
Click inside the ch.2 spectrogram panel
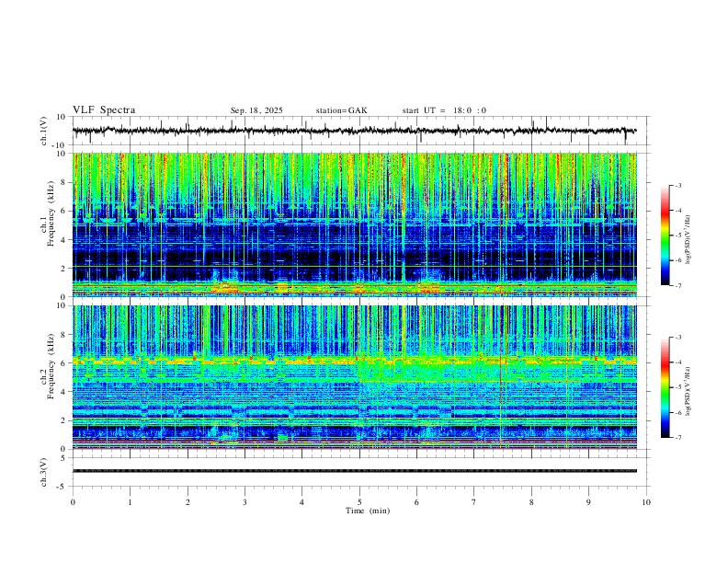(x=355, y=377)
